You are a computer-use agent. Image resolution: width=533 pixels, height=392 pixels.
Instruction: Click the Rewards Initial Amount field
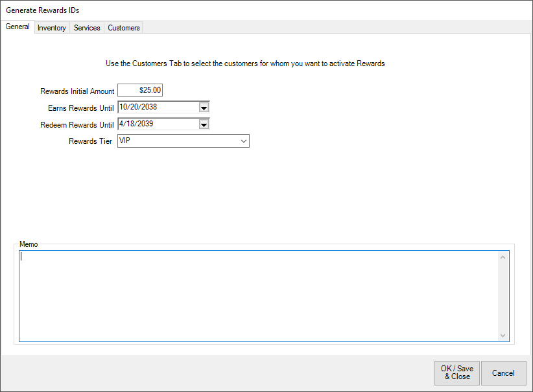(x=140, y=91)
